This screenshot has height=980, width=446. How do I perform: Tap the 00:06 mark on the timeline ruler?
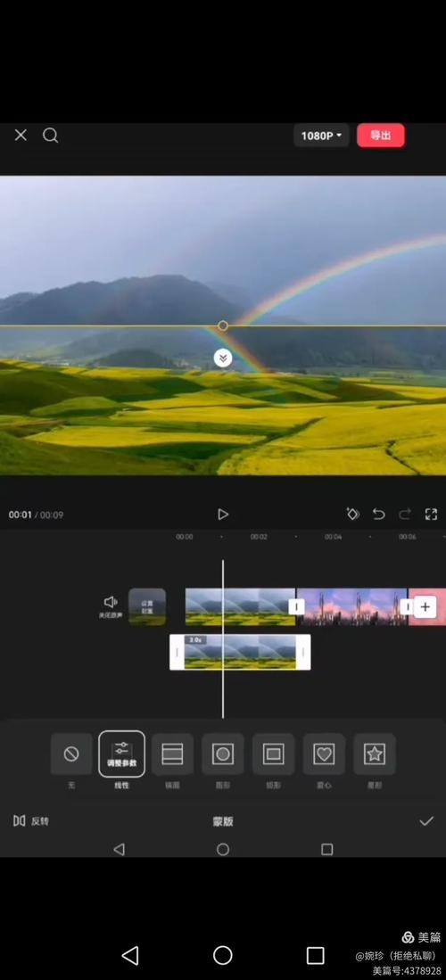pos(408,537)
